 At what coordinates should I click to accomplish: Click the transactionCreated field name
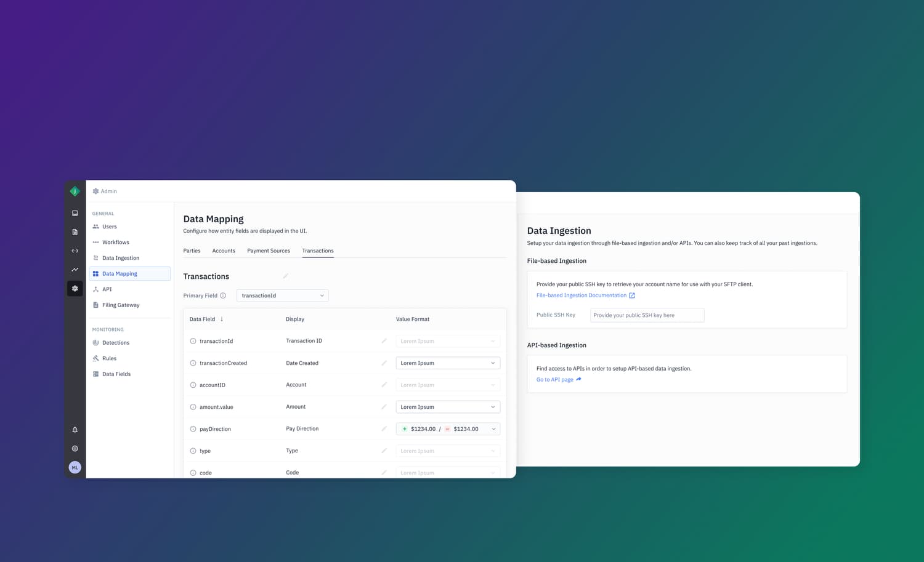223,363
